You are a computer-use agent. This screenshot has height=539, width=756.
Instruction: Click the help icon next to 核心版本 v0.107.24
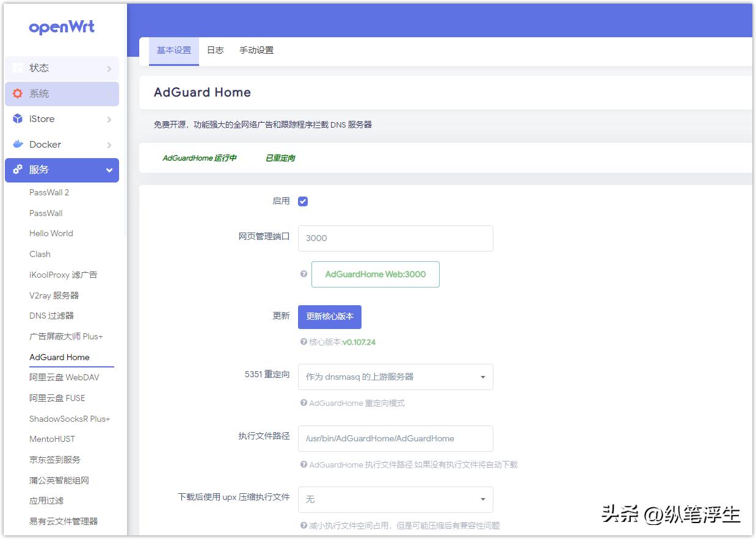[303, 342]
